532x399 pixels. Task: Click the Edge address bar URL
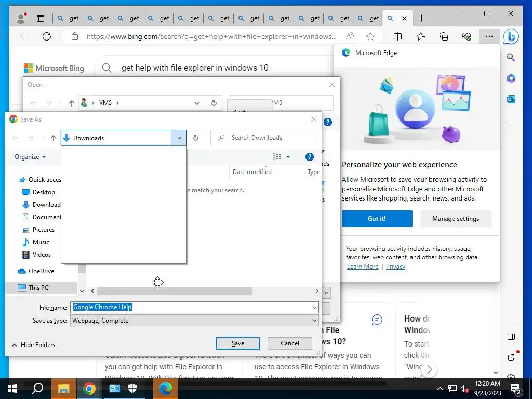coord(211,36)
